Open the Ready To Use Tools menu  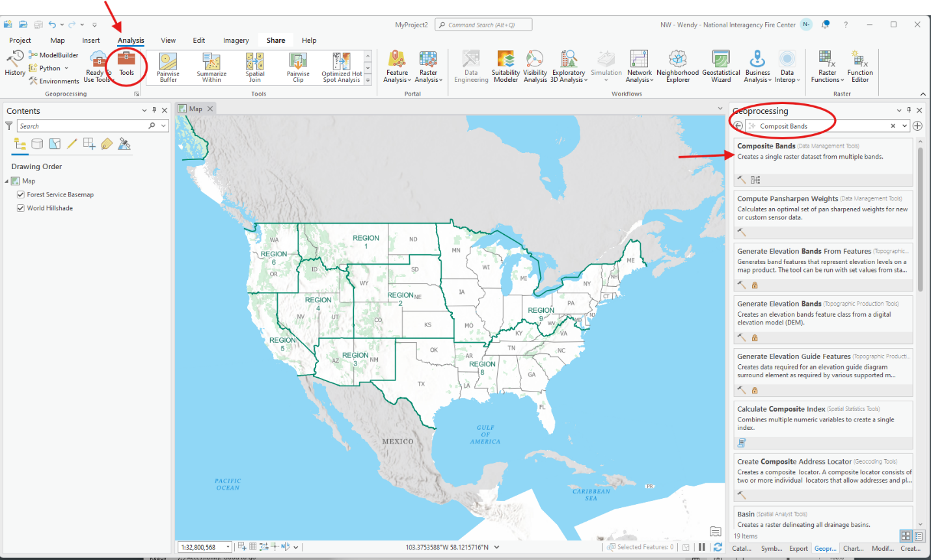98,68
